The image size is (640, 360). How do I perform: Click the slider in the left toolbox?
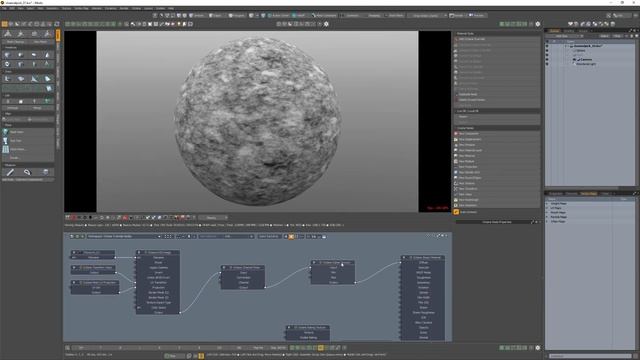click(x=29, y=120)
